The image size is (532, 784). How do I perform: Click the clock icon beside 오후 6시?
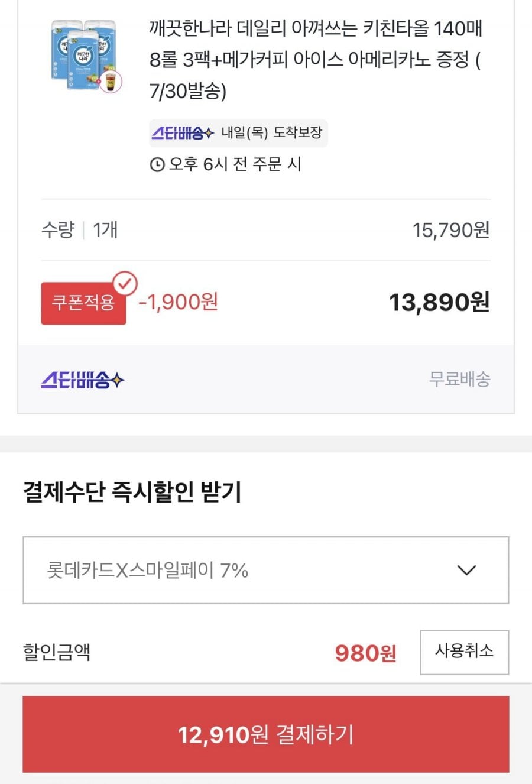[157, 164]
